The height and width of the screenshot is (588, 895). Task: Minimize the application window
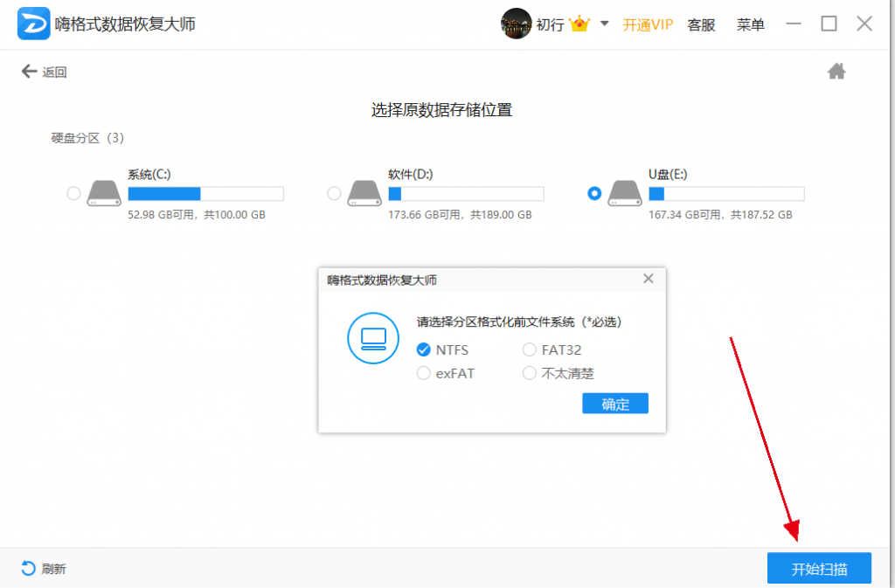(794, 24)
